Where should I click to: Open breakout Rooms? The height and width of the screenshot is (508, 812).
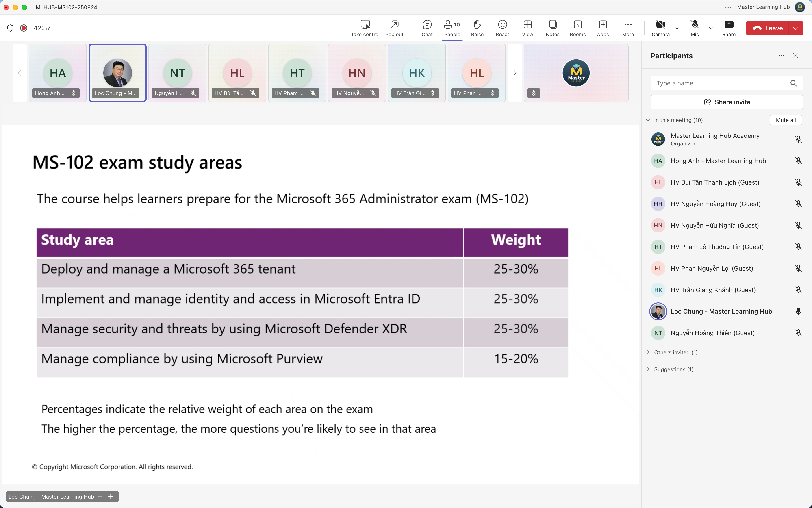click(578, 28)
